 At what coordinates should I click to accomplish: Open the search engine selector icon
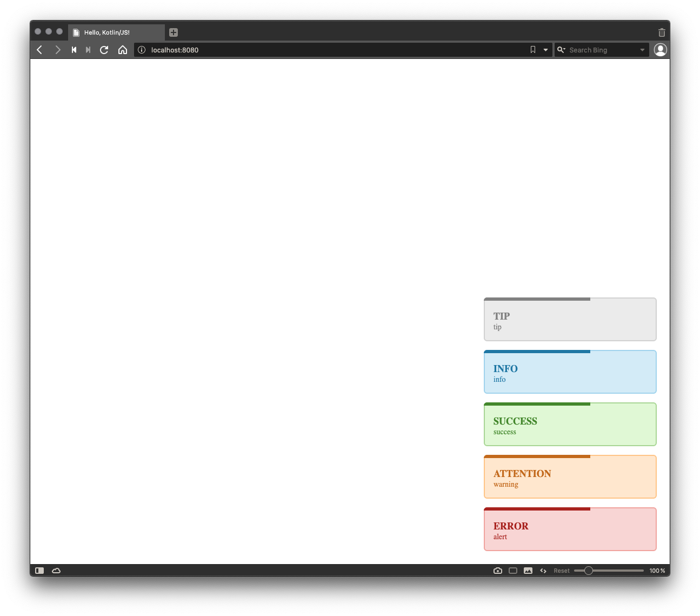[561, 50]
